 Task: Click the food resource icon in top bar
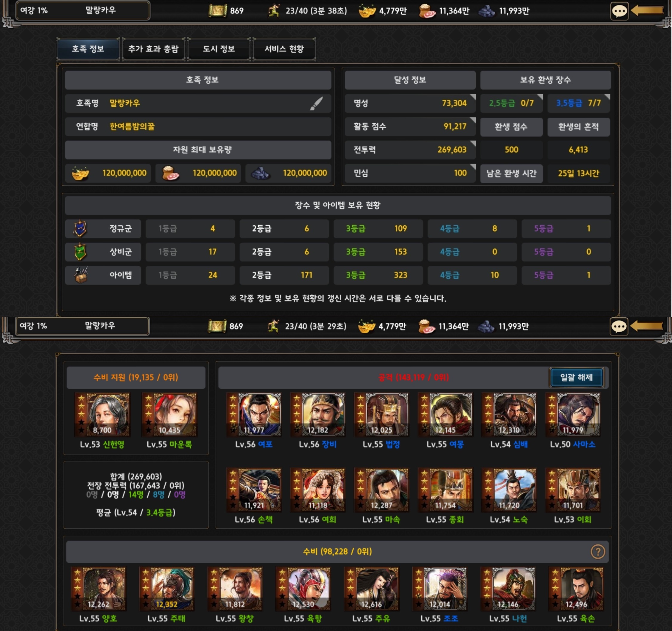pyautogui.click(x=427, y=11)
